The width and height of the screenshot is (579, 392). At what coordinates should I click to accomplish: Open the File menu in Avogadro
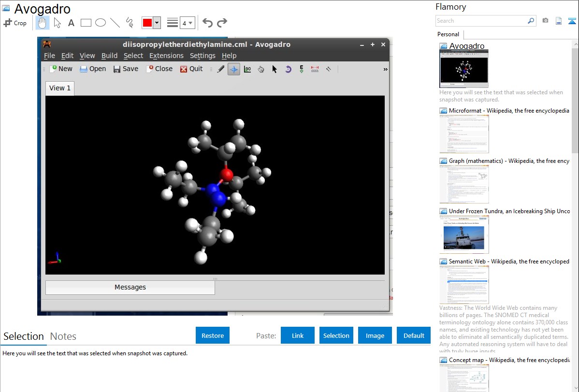point(49,56)
